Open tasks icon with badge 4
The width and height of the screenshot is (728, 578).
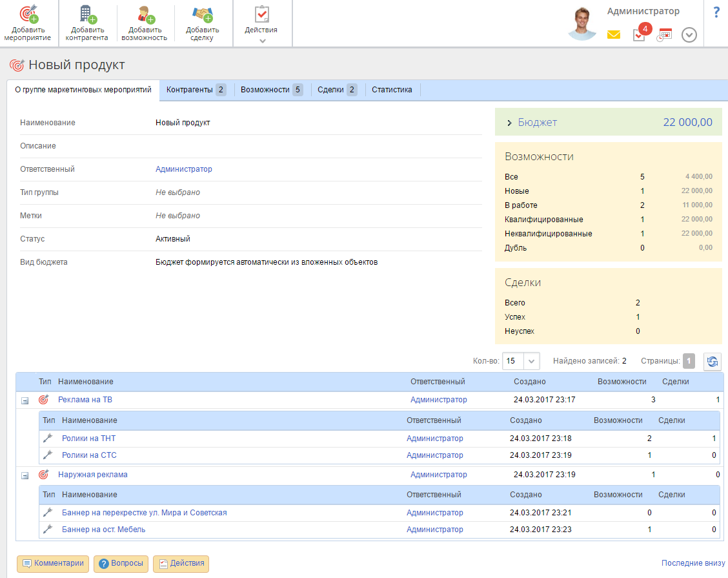pos(640,35)
